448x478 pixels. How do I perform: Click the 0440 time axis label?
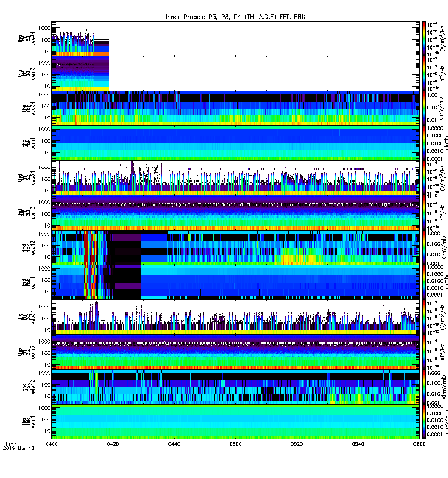[174, 444]
